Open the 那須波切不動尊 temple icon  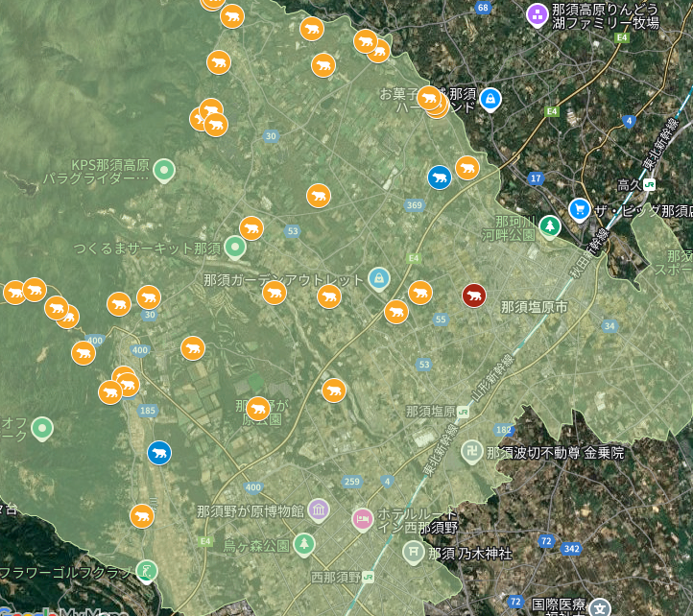click(x=472, y=452)
